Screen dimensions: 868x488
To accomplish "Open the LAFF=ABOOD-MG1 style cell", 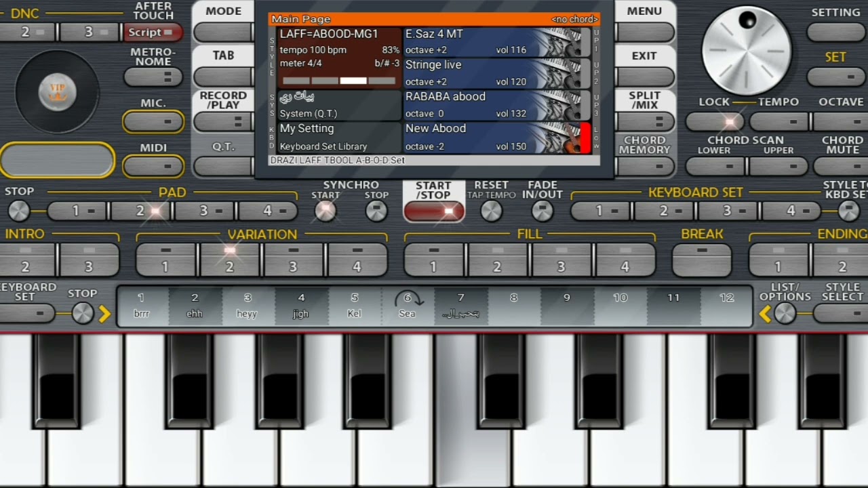I will point(340,58).
